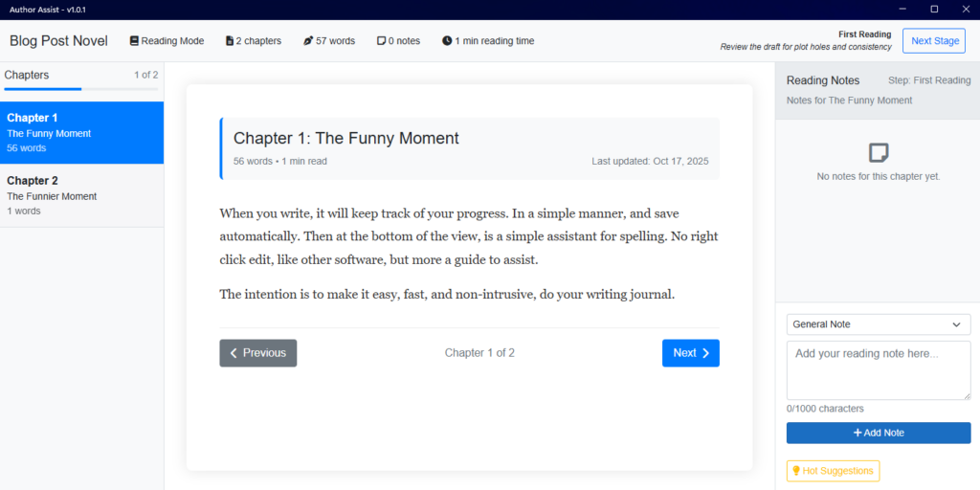This screenshot has width=980, height=490.
Task: Click the book icon beside Reading Mode
Action: pos(134,41)
